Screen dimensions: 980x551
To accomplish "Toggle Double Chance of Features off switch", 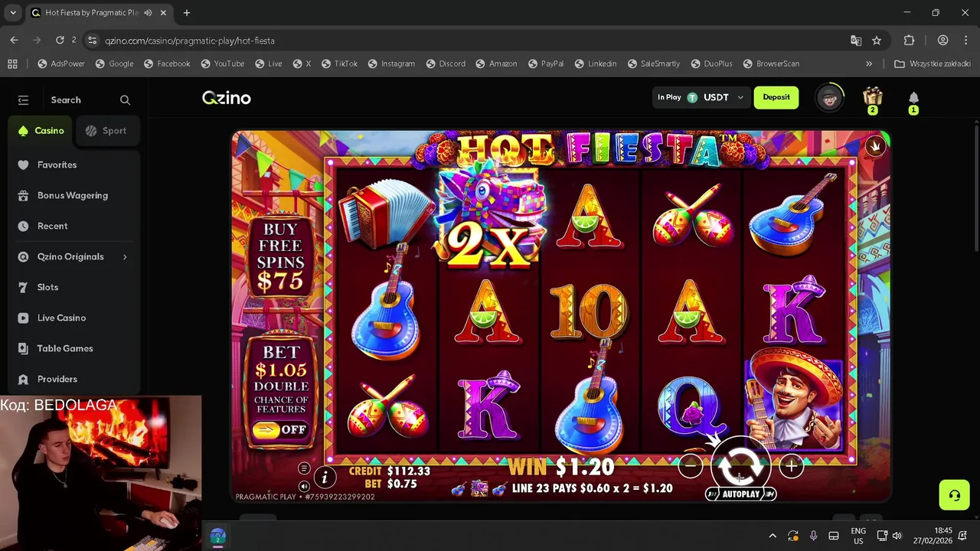I will 281,429.
